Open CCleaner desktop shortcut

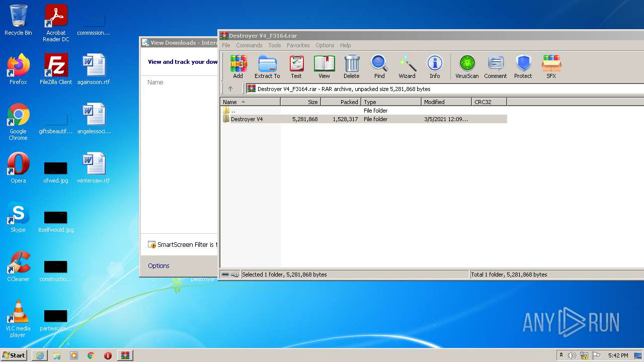coord(18,266)
